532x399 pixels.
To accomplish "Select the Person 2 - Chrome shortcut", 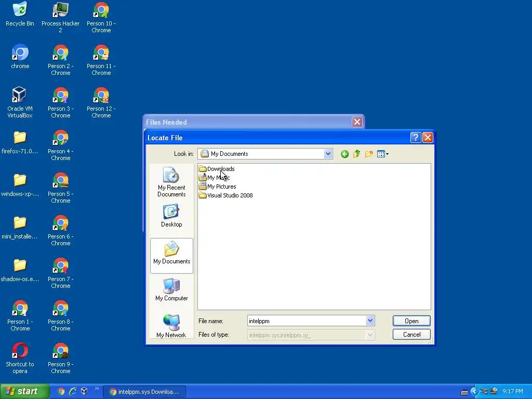I will pos(60,60).
